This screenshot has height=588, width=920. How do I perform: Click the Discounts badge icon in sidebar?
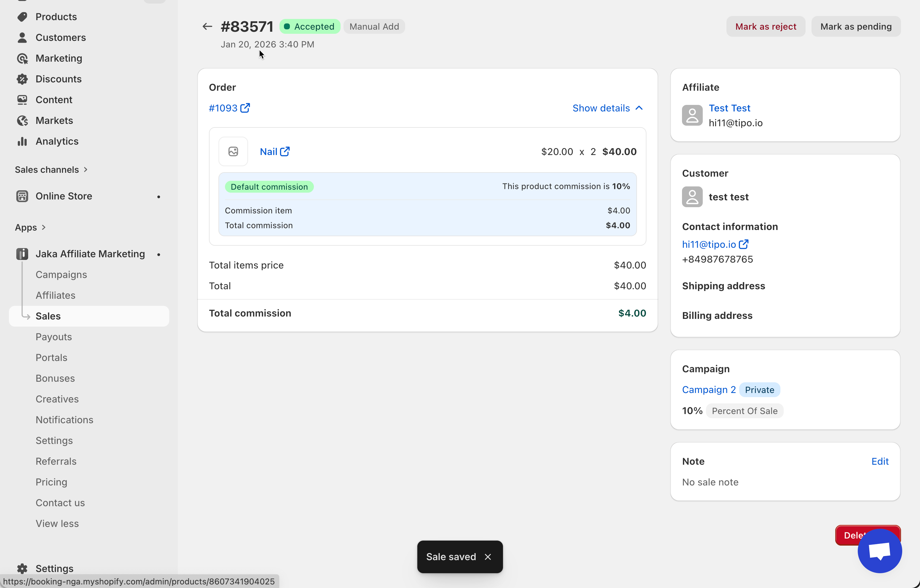(22, 79)
